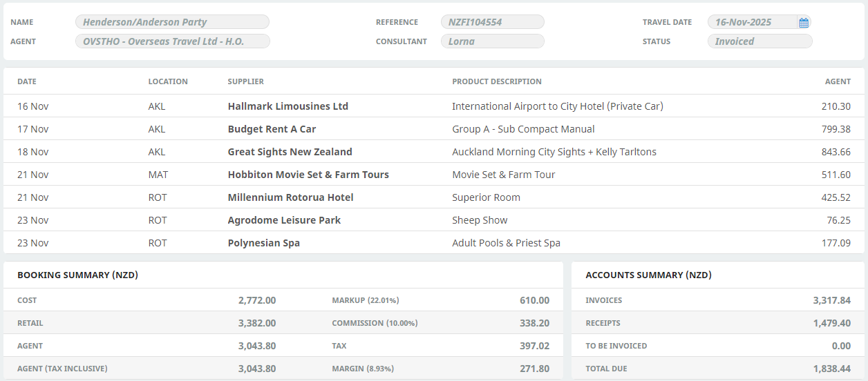This screenshot has height=381, width=868.
Task: Click the Travel Date field 16-Nov-2025
Action: click(751, 22)
